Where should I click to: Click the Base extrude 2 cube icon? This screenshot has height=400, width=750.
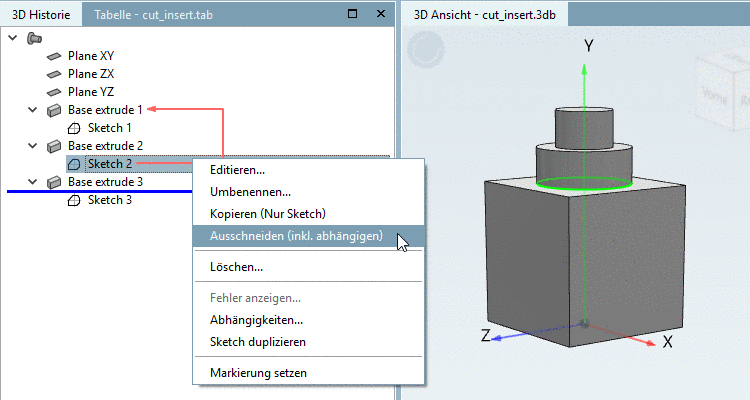(x=54, y=146)
